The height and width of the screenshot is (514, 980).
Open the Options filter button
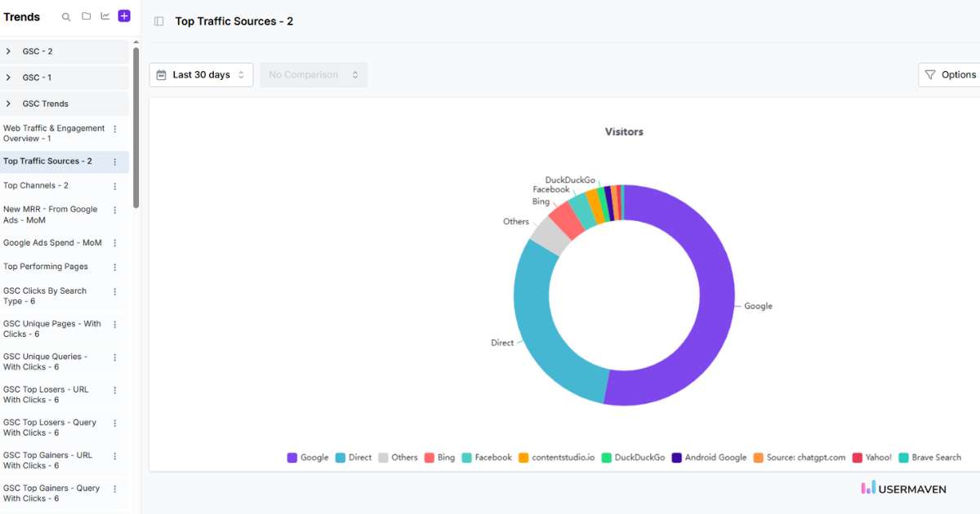pyautogui.click(x=950, y=75)
